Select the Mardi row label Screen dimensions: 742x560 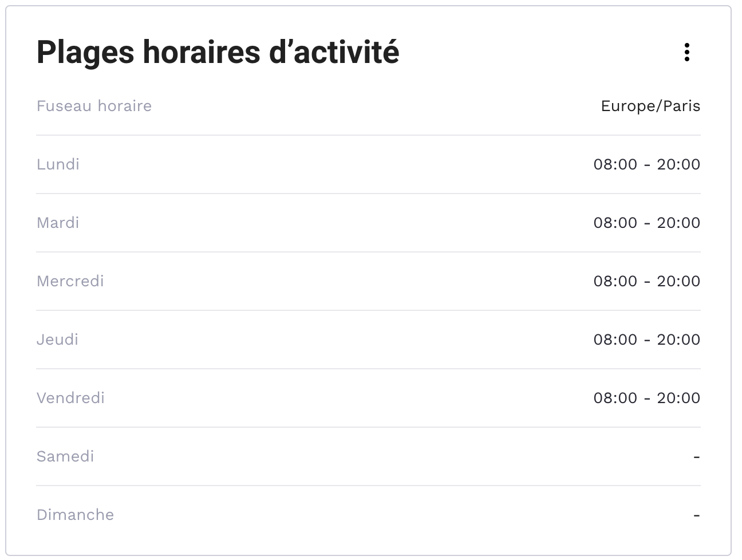(58, 223)
